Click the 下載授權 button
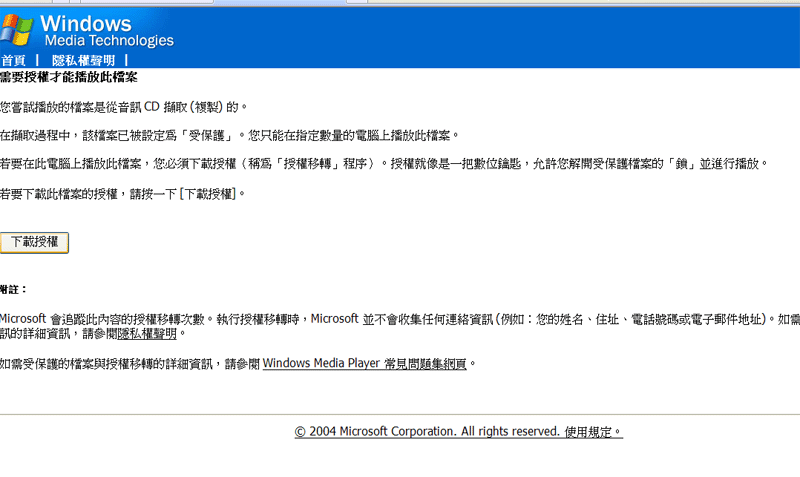The image size is (800, 477). 34,242
